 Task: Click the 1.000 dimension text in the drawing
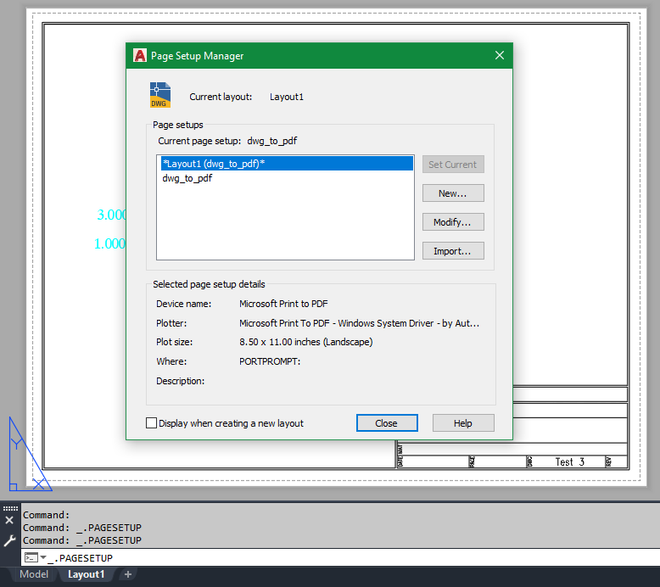click(x=110, y=244)
